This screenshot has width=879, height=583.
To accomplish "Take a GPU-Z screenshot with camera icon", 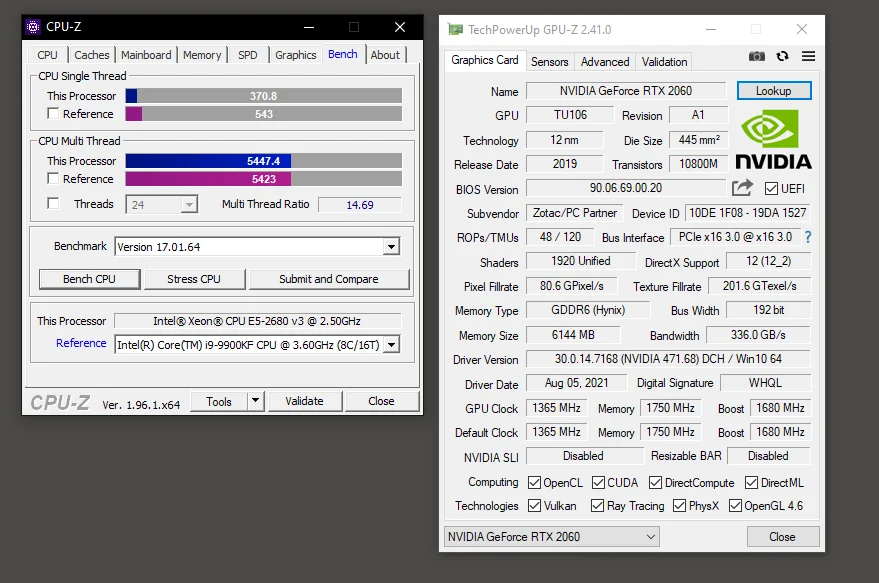I will tap(756, 56).
